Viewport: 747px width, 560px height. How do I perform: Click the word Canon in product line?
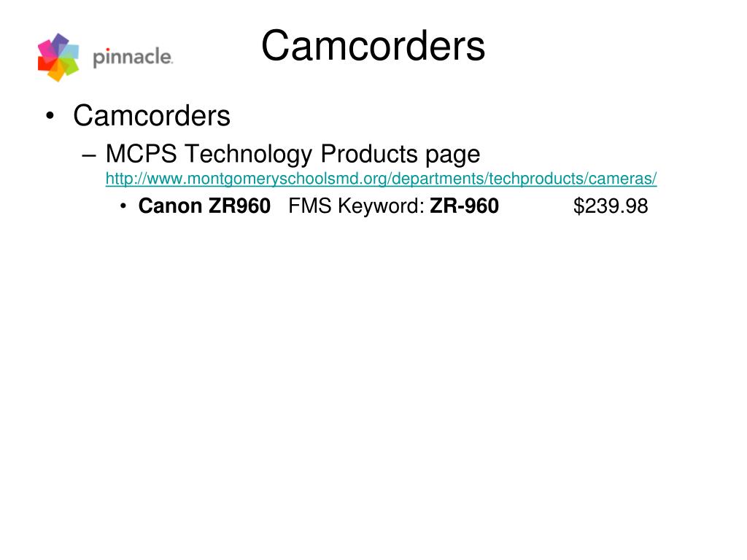[170, 206]
